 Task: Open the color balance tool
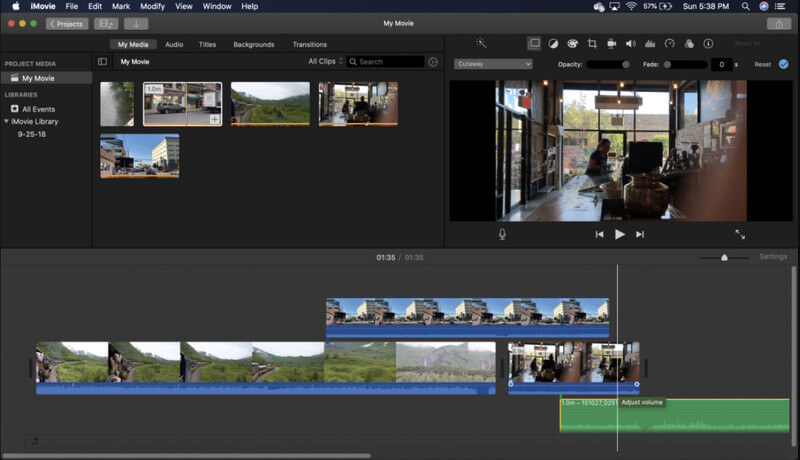[x=553, y=44]
